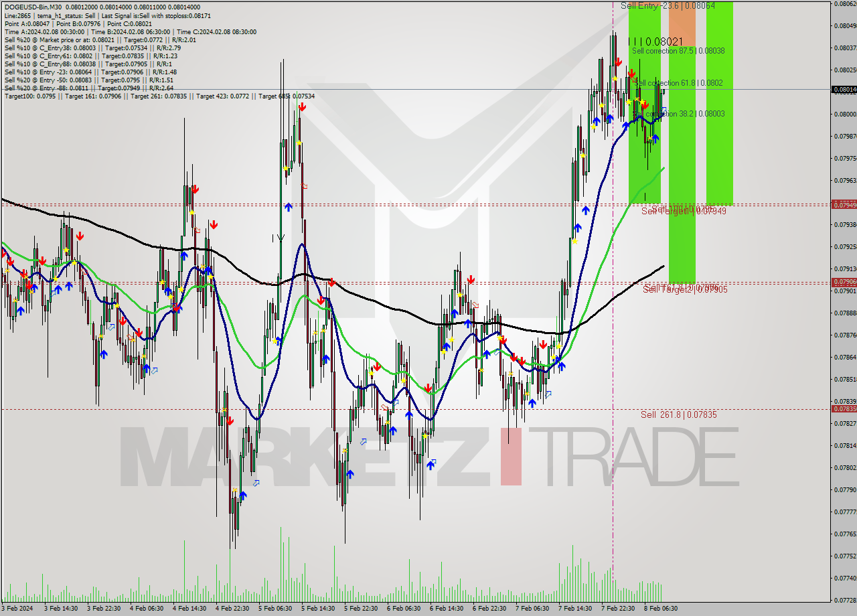
Task: Select the 'Sell 261.8 | 0.07835' label
Action: [x=678, y=414]
